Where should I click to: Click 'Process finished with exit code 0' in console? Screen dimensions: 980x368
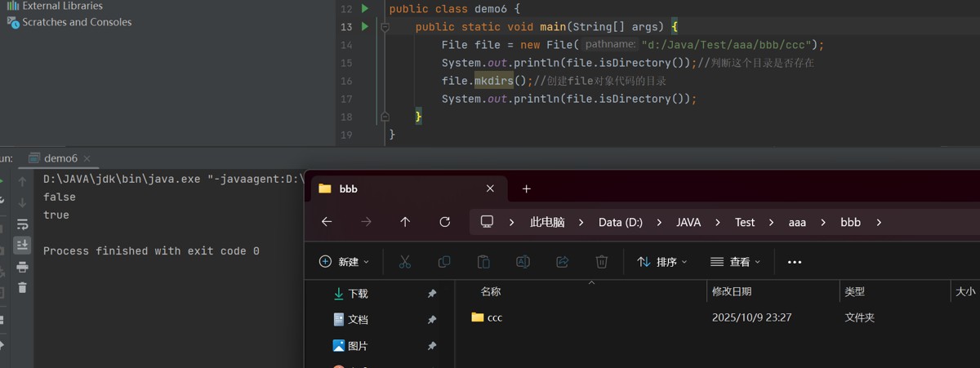[x=151, y=251]
